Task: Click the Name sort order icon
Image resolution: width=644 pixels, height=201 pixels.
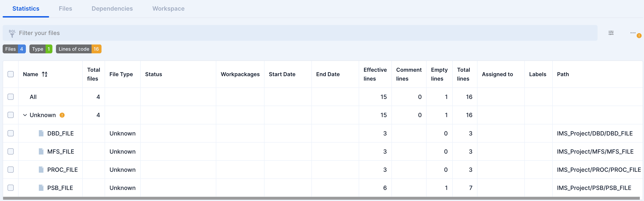Action: (44, 74)
